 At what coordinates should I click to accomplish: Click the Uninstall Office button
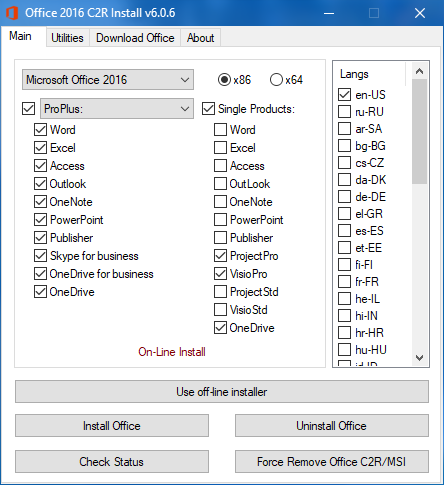332,426
